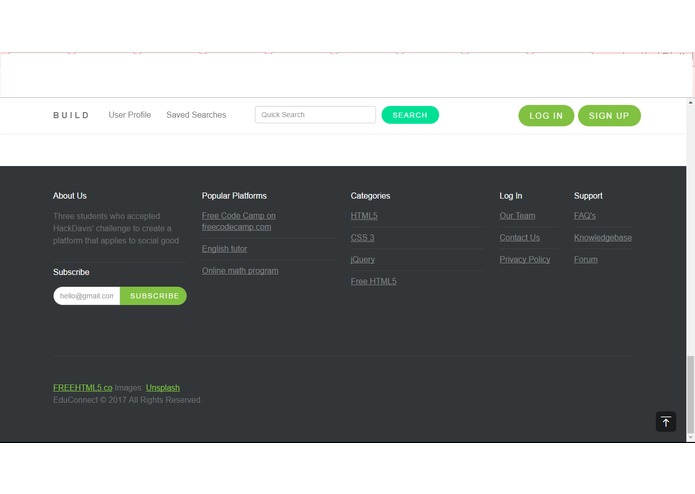The height and width of the screenshot is (494, 695).
Task: Open the Free HTML5 category link
Action: 373,281
